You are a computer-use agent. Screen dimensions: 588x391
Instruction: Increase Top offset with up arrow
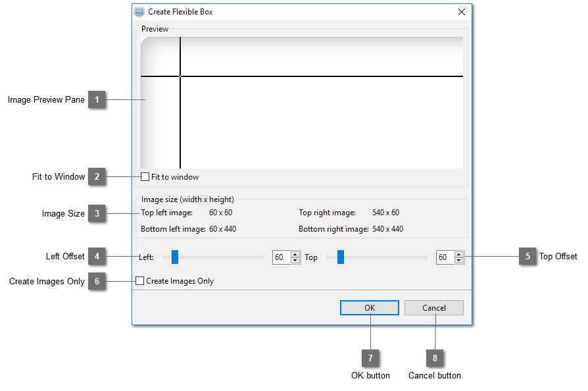coord(459,254)
